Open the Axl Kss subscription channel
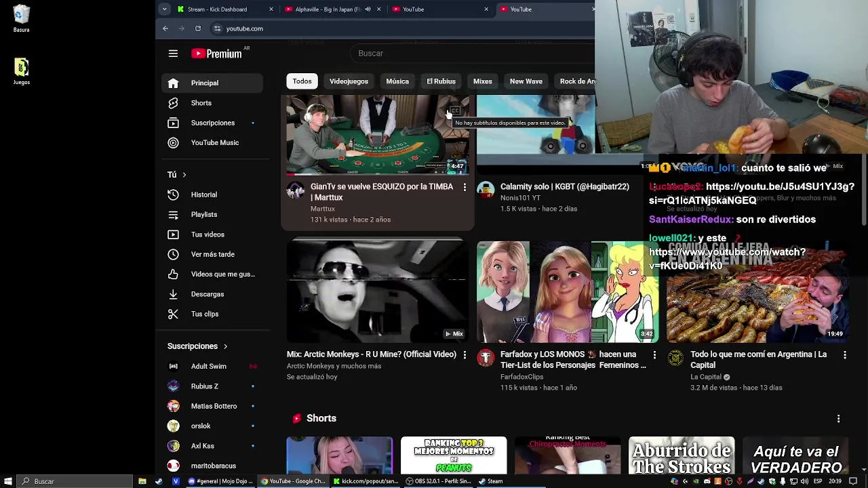The height and width of the screenshot is (488, 868). [212, 446]
